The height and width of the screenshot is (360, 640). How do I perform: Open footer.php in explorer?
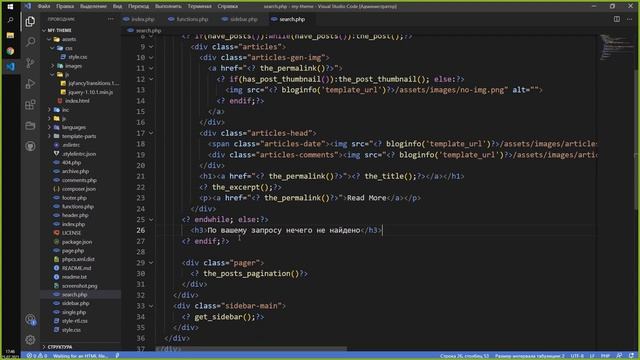pos(74,198)
